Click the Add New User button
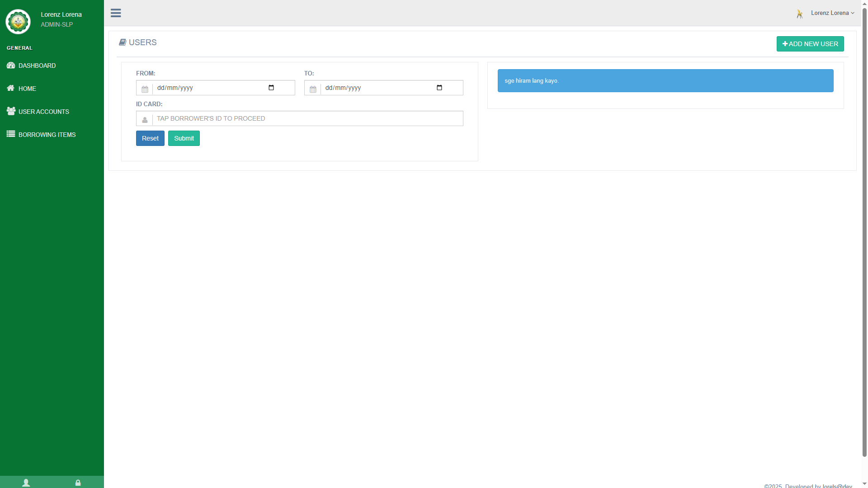868x488 pixels. pos(810,44)
